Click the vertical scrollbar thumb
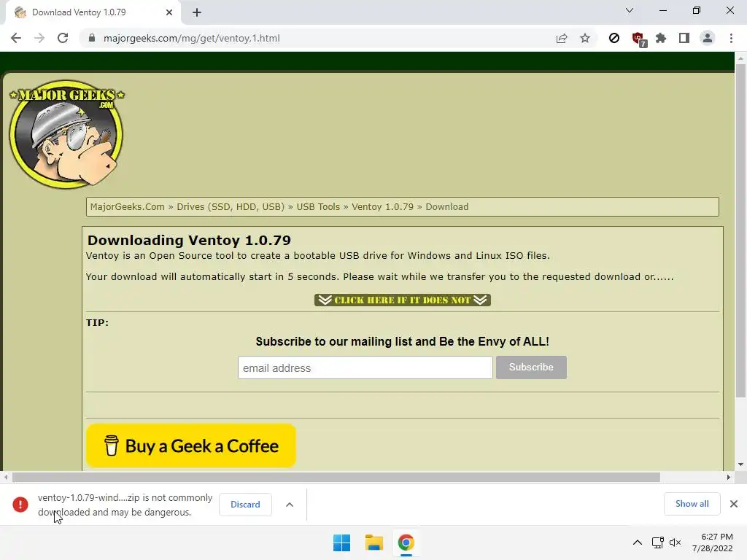 [x=740, y=230]
